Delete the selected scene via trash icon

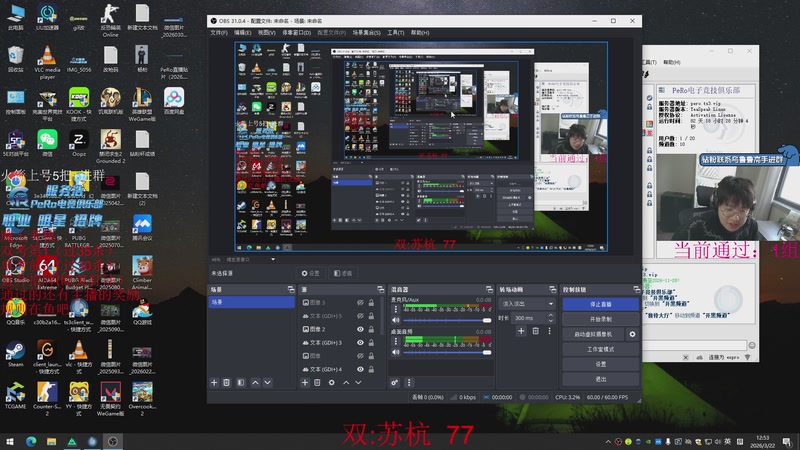[x=227, y=382]
